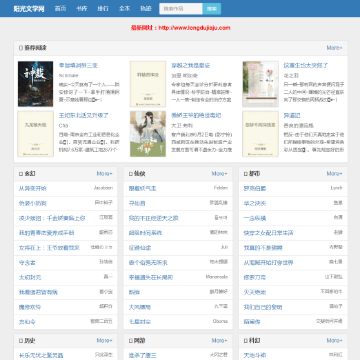Open More+ in the 科幻 section
360x360 pixels.
click(x=334, y=340)
